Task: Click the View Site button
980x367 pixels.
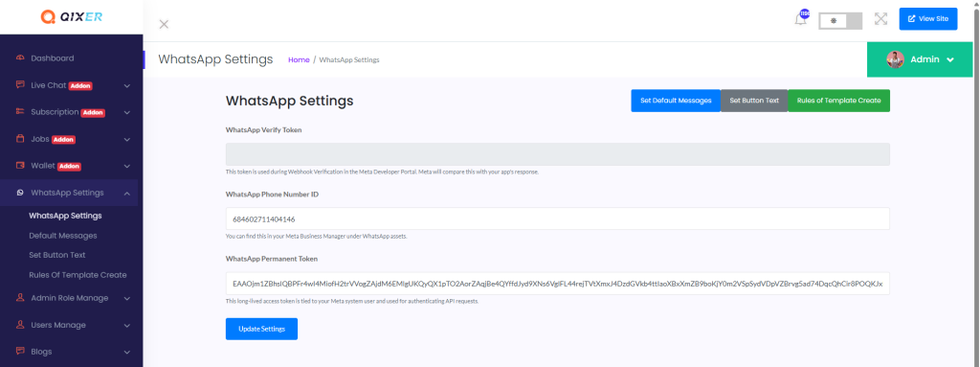Action: 928,19
